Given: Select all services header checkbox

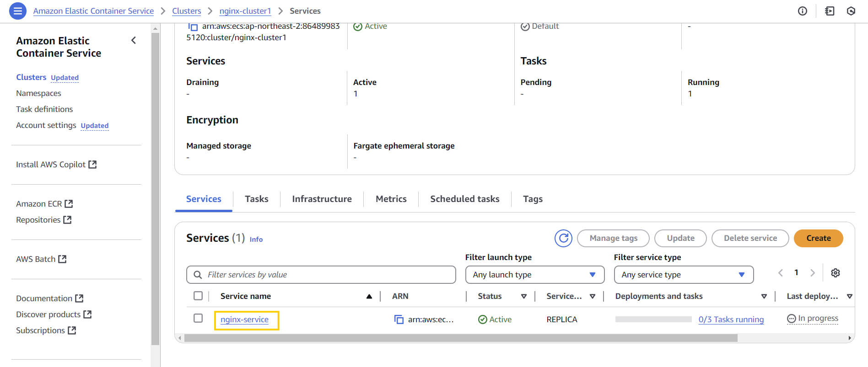Looking at the screenshot, I should point(198,296).
